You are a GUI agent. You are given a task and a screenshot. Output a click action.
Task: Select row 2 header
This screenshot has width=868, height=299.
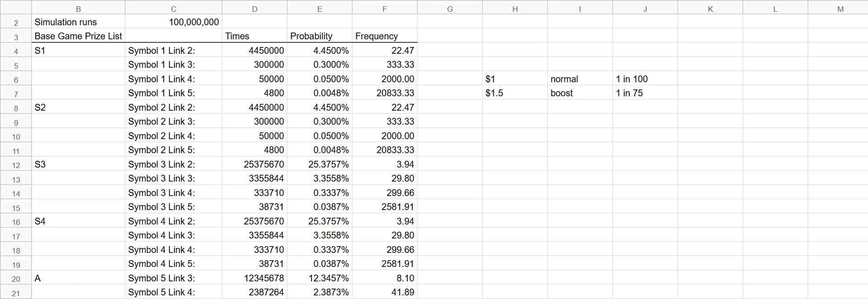coord(16,22)
